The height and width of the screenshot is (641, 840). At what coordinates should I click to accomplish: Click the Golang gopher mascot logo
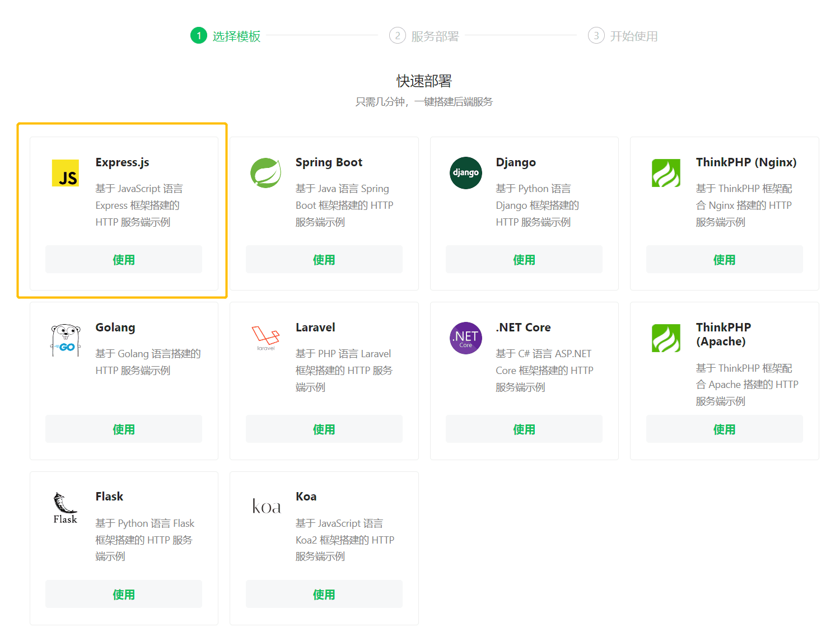(66, 340)
